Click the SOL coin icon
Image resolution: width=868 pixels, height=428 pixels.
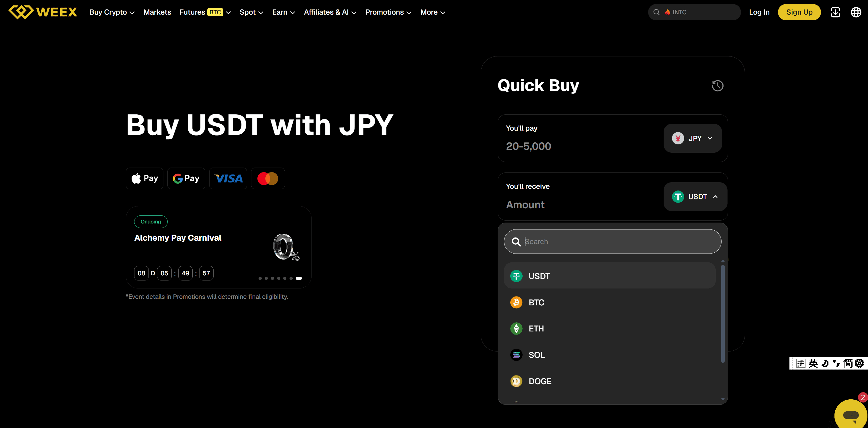click(x=516, y=355)
